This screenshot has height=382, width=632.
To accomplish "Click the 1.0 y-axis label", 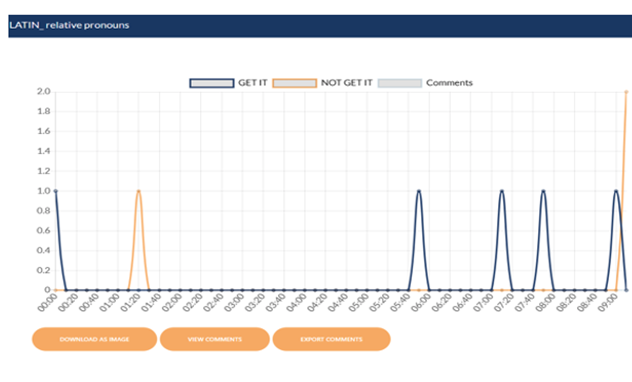I will click(44, 191).
